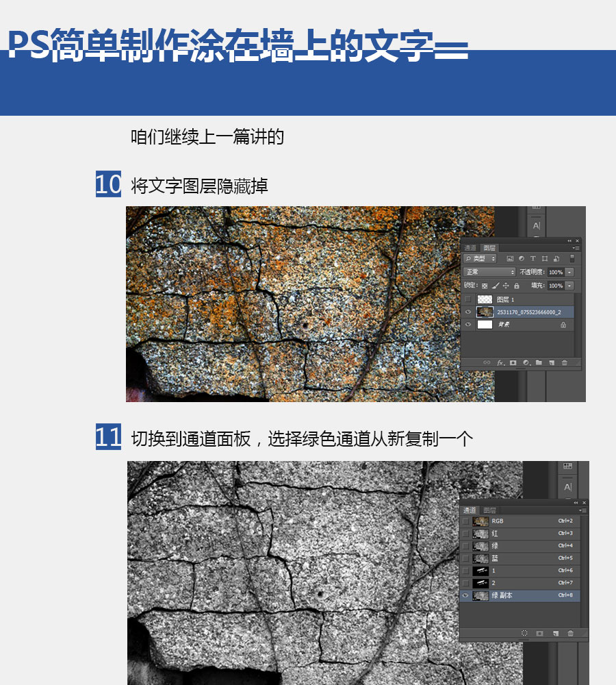Switch to the 图层 tab in Channels panel
This screenshot has width=616, height=685.
point(489,510)
